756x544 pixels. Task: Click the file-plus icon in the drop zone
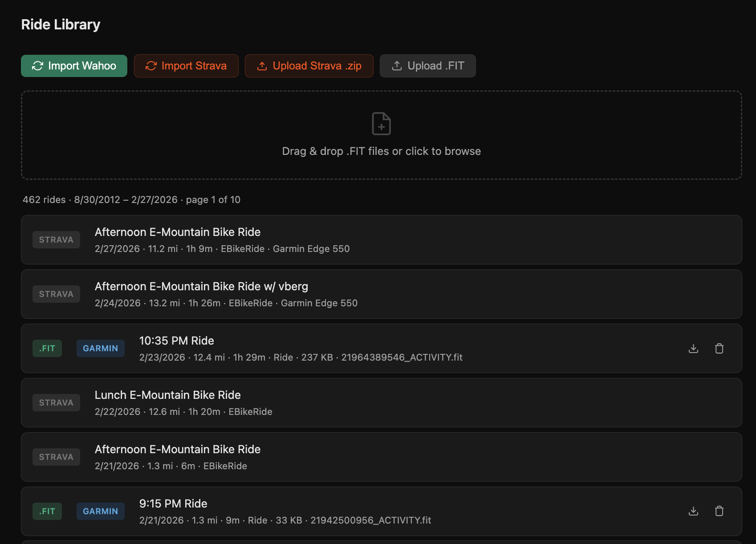pyautogui.click(x=381, y=123)
